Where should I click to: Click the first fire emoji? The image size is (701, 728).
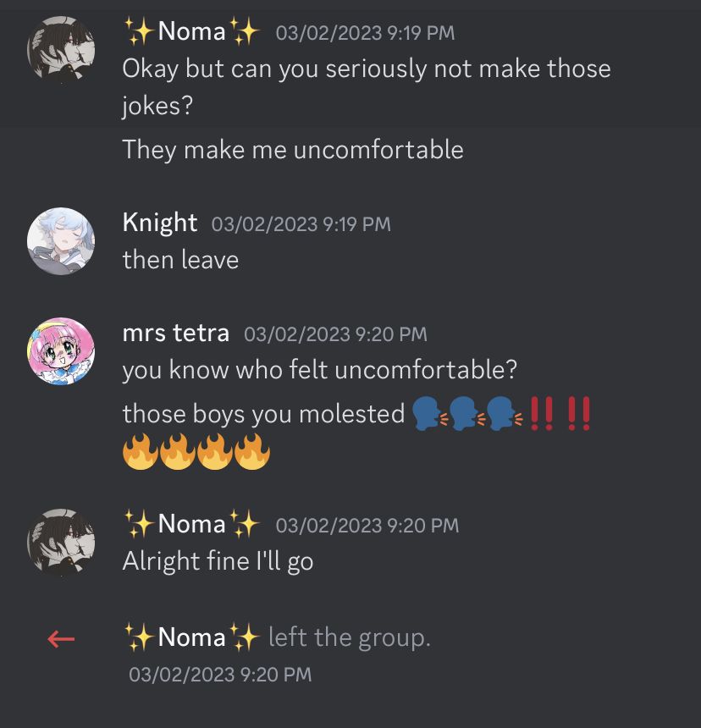[x=141, y=452]
